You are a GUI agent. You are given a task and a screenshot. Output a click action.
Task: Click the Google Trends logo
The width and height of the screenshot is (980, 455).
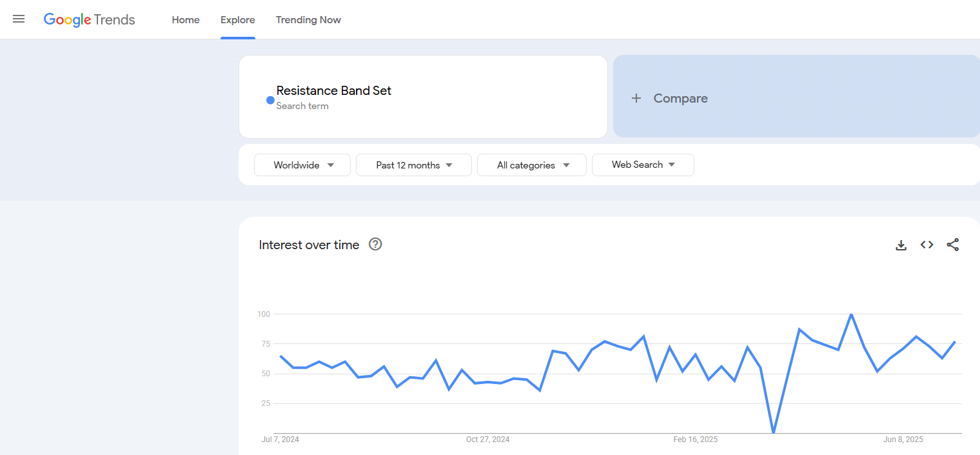pyautogui.click(x=89, y=19)
